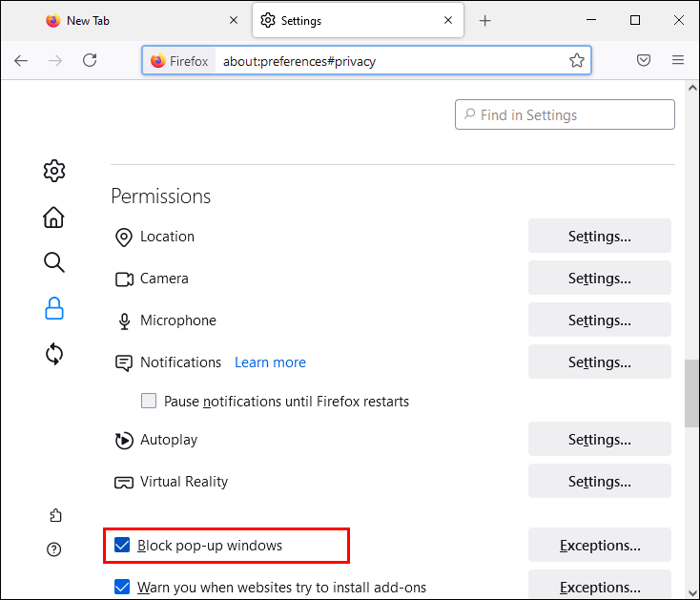
Task: Uncheck Block pop-up windows checkbox
Action: pyautogui.click(x=122, y=546)
